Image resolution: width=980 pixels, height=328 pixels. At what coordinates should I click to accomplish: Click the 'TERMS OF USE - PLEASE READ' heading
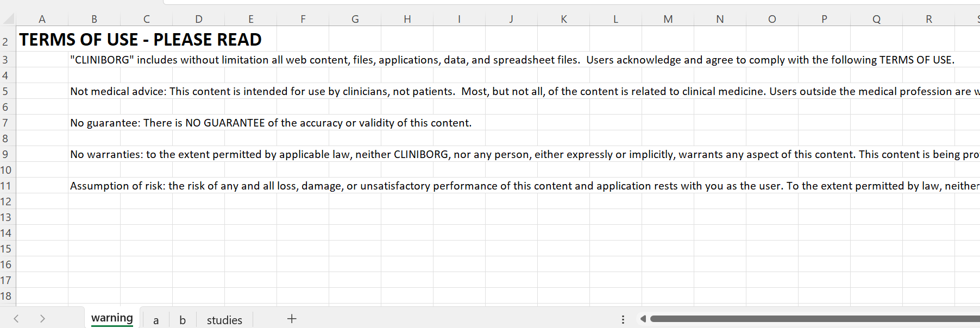pyautogui.click(x=140, y=40)
